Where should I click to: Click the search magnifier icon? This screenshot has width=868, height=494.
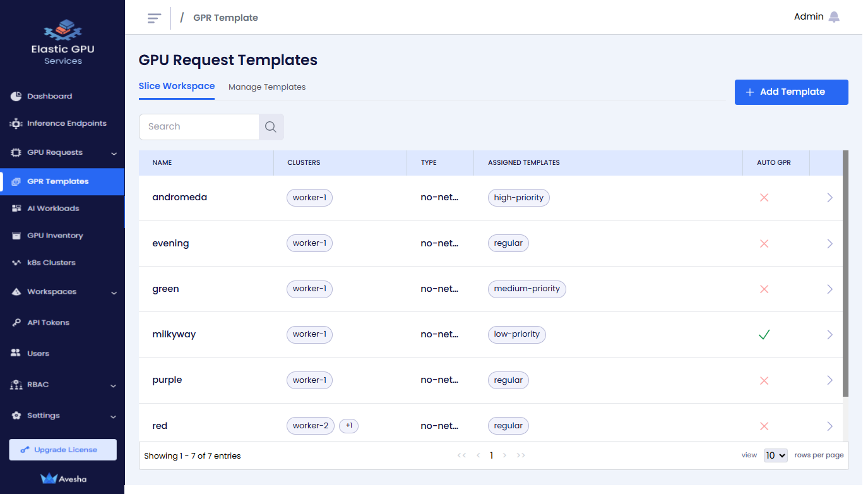coord(271,127)
